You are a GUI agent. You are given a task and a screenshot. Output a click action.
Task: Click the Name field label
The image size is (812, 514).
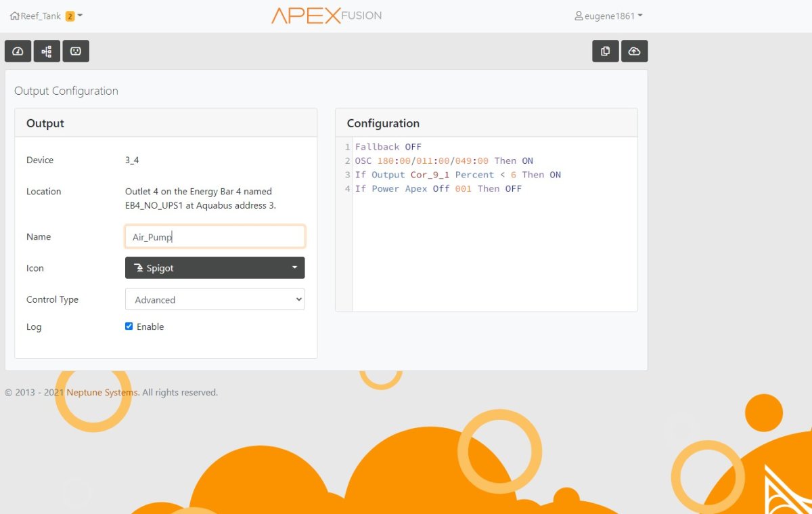click(39, 237)
